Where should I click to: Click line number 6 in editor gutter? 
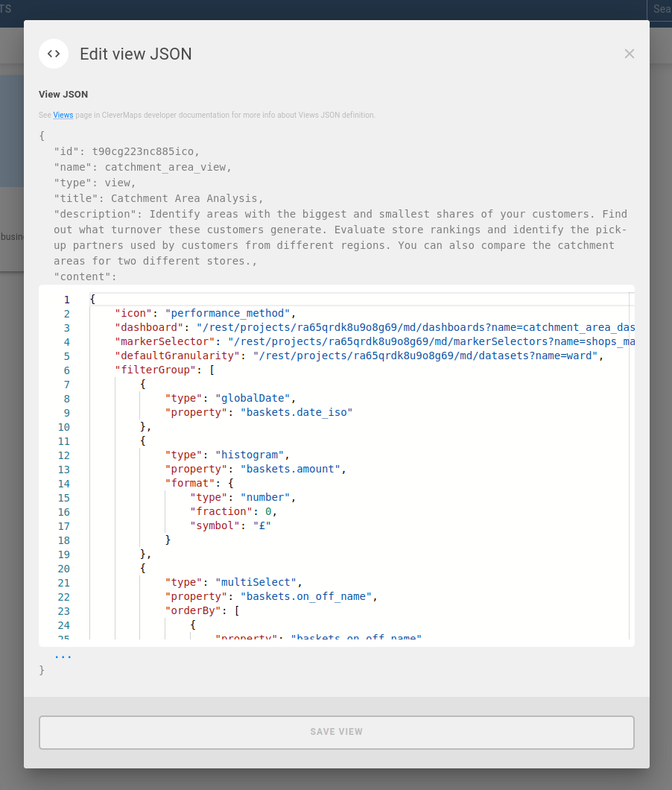coord(66,370)
